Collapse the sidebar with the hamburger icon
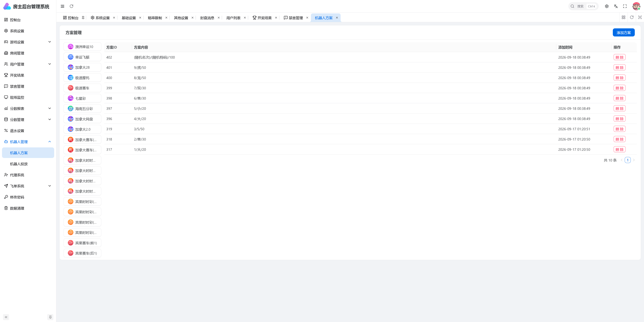644x322 pixels. point(63,6)
